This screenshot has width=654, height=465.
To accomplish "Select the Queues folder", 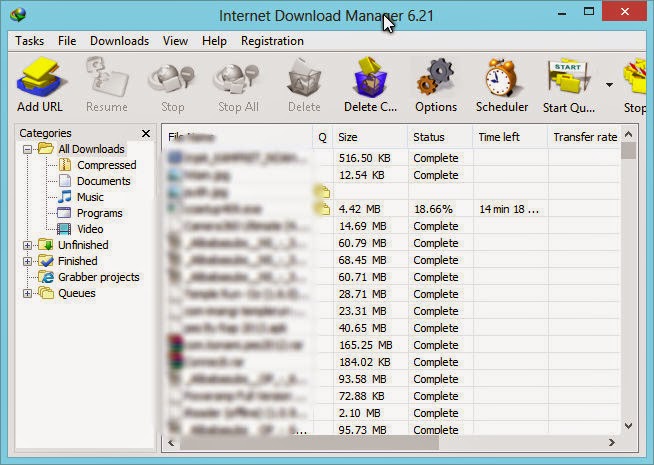I will [x=77, y=293].
